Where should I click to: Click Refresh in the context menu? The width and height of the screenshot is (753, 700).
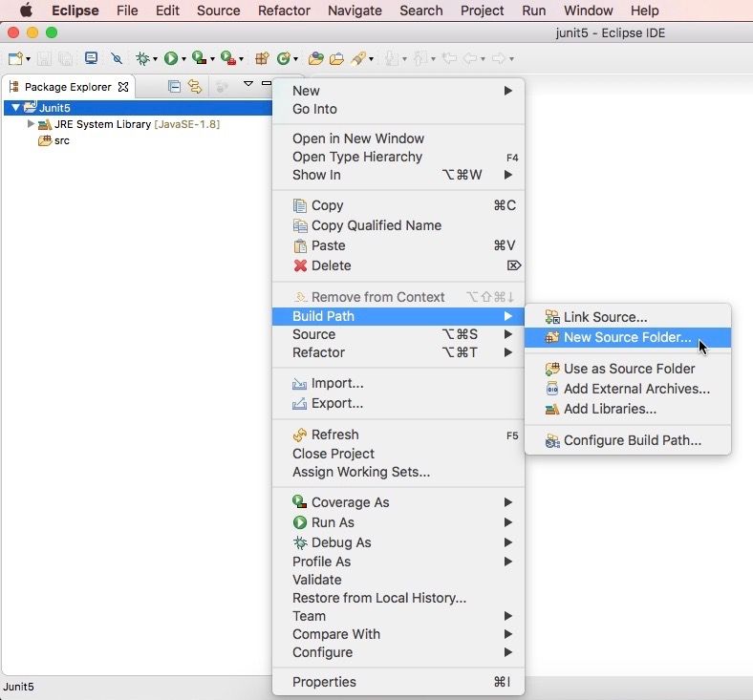(x=398, y=435)
